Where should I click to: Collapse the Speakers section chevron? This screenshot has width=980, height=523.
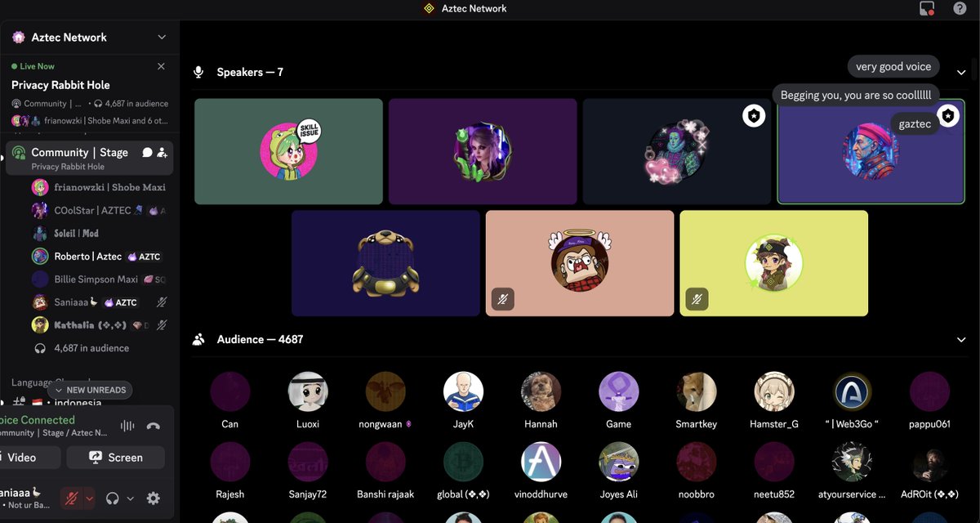tap(961, 72)
